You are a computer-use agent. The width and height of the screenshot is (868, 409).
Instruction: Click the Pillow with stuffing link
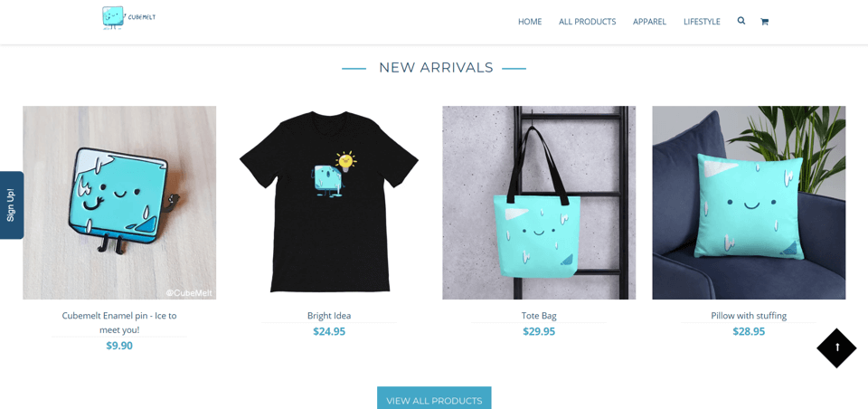749,316
